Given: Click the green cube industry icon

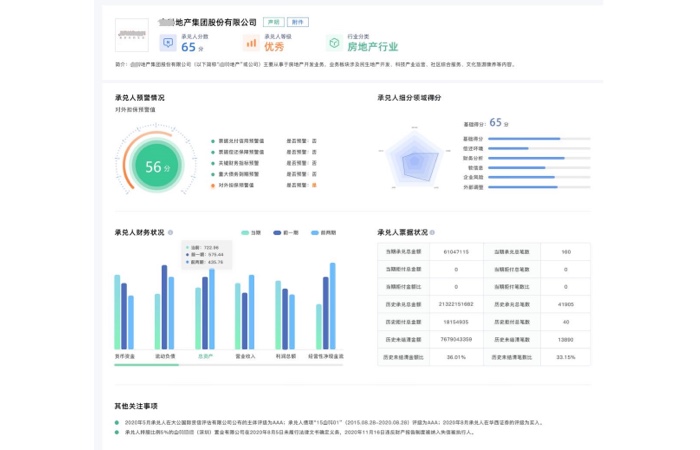Looking at the screenshot, I should [x=334, y=43].
